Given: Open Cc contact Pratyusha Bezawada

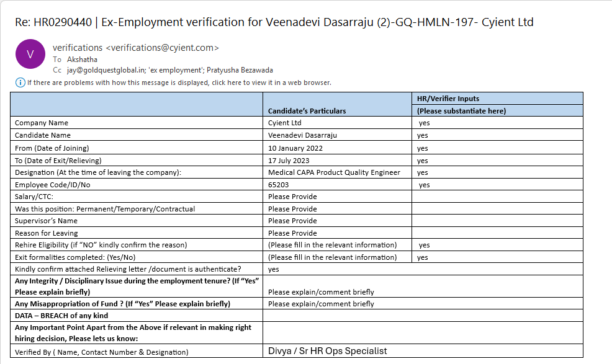Looking at the screenshot, I should (x=238, y=70).
